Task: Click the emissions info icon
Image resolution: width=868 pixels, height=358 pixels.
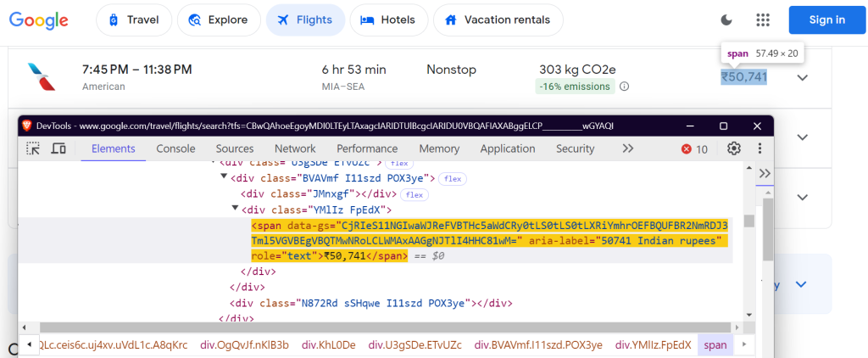Action: pyautogui.click(x=625, y=87)
